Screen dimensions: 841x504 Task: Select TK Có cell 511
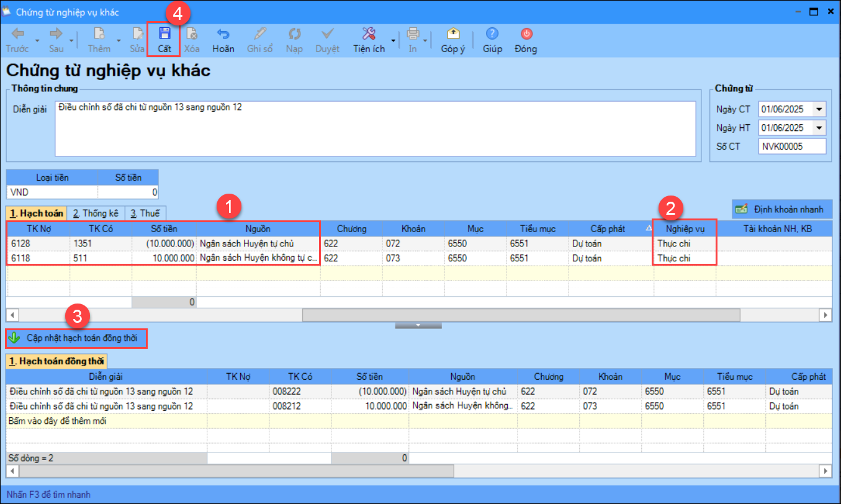point(101,258)
